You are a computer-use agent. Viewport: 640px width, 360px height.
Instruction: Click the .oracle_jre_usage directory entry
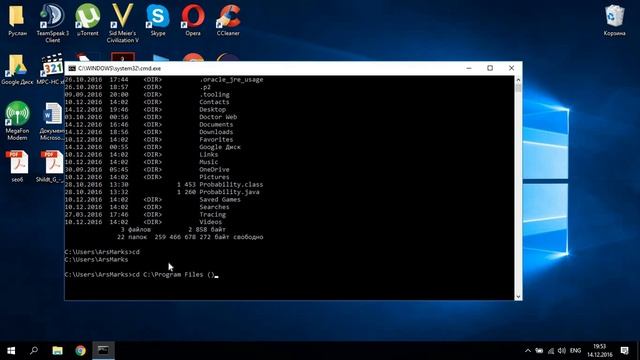coord(231,80)
